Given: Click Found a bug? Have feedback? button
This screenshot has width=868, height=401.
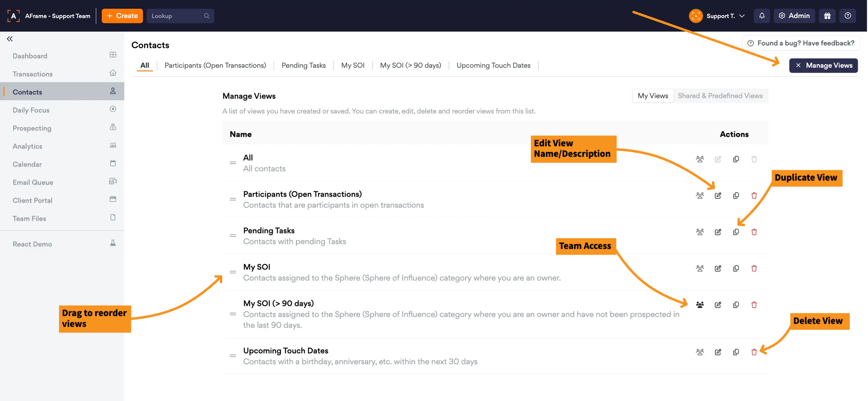Looking at the screenshot, I should click(801, 43).
